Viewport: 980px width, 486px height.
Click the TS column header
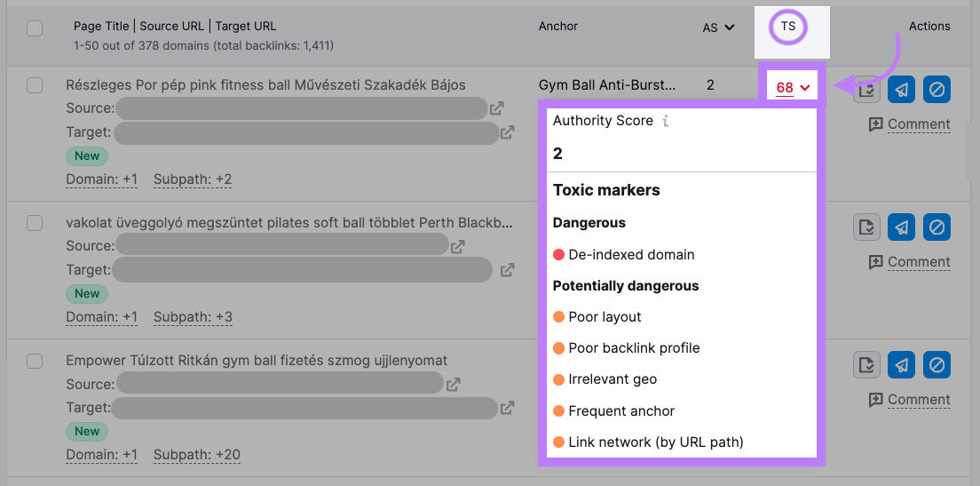click(x=788, y=27)
